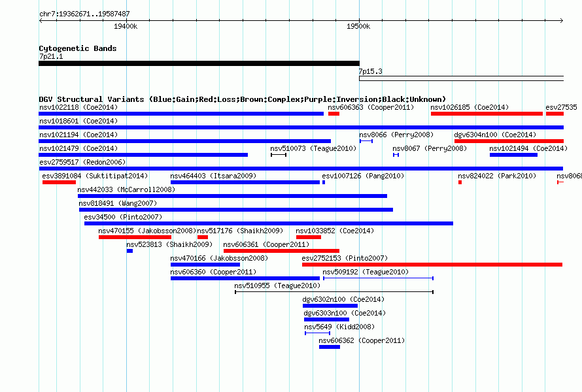Click dgv6302n100 (Coe2014) label
This screenshot has width=582, height=392.
pyautogui.click(x=343, y=299)
